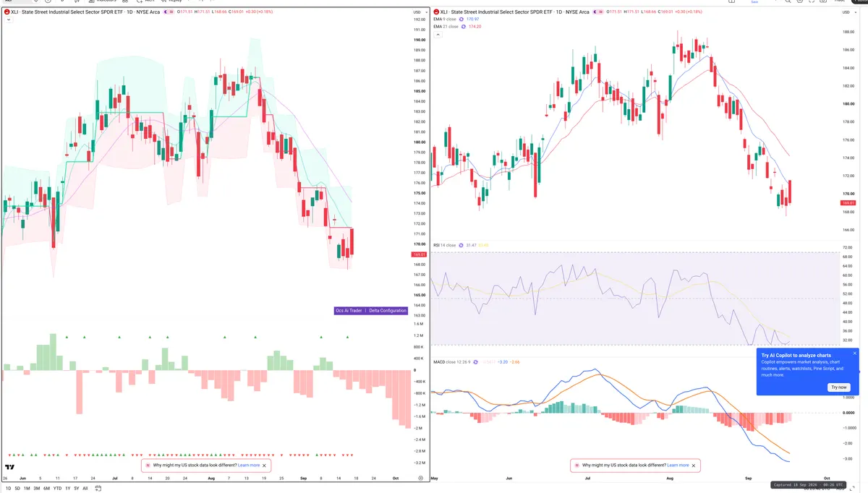Click Learn more link on right chart notice
The width and height of the screenshot is (868, 493).
pyautogui.click(x=678, y=466)
